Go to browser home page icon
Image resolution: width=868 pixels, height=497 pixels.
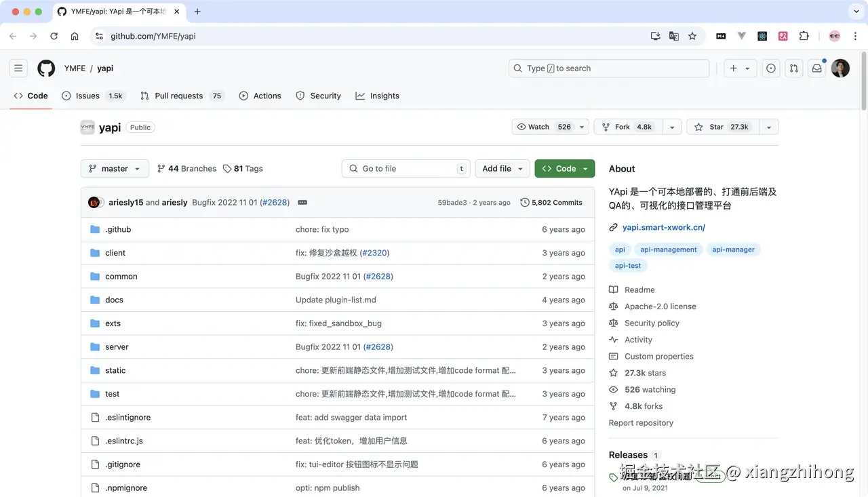point(75,36)
